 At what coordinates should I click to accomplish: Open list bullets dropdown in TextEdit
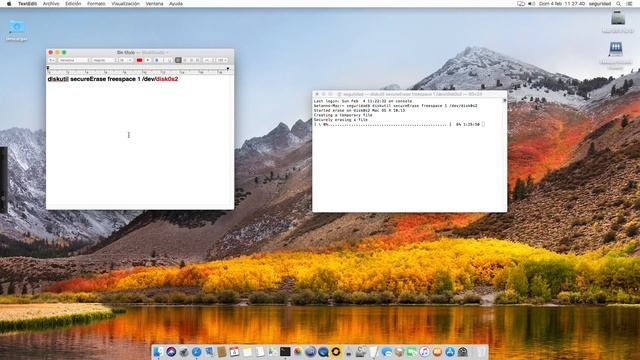(222, 60)
